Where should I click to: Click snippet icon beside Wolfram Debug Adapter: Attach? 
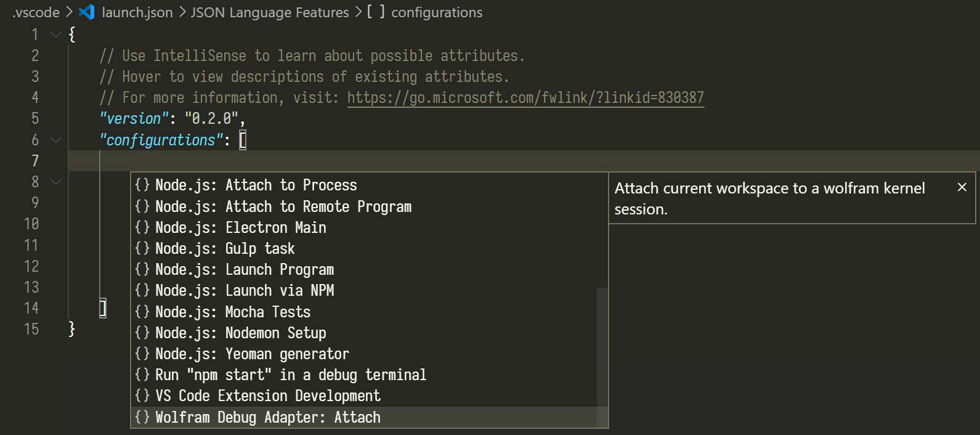(x=142, y=417)
